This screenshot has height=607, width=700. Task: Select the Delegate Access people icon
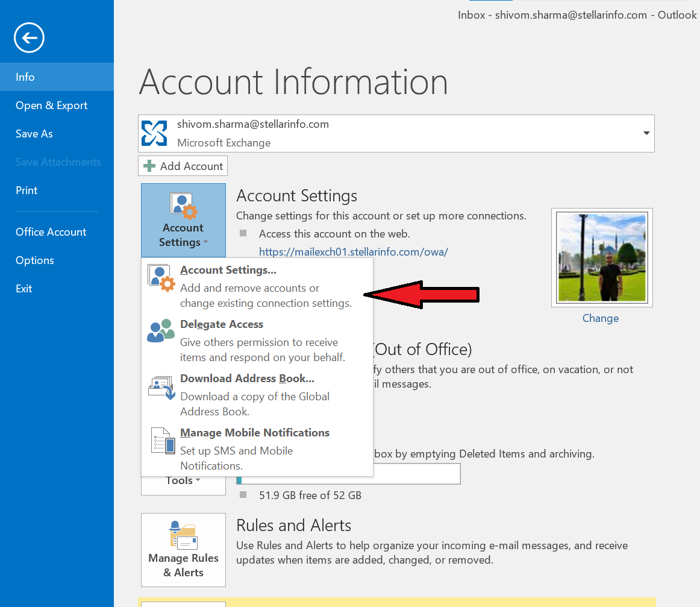pos(160,330)
